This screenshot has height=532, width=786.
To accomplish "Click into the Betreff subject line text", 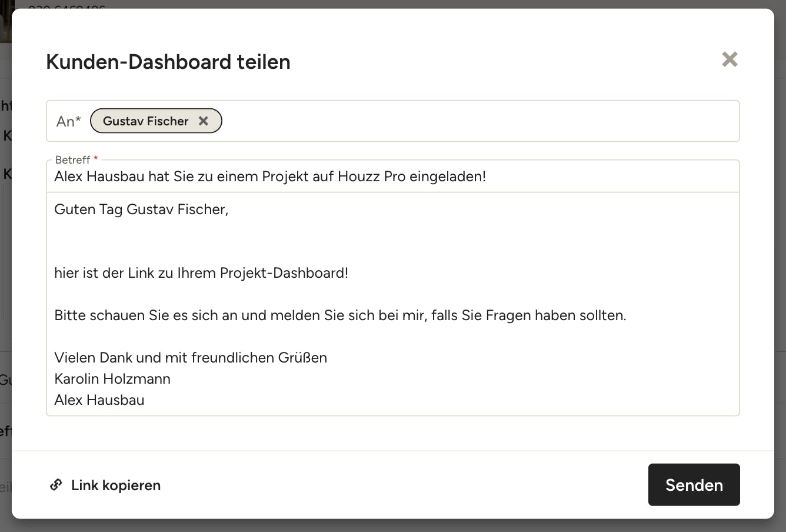I will [x=270, y=177].
